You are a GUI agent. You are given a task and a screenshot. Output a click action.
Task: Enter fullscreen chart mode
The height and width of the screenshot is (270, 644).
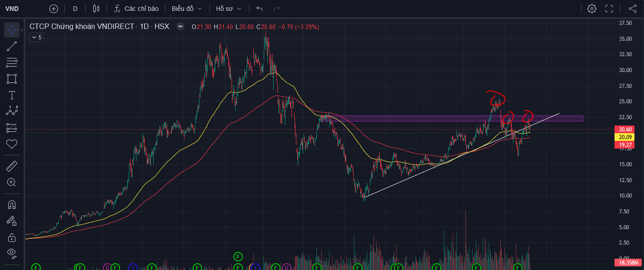pos(609,9)
